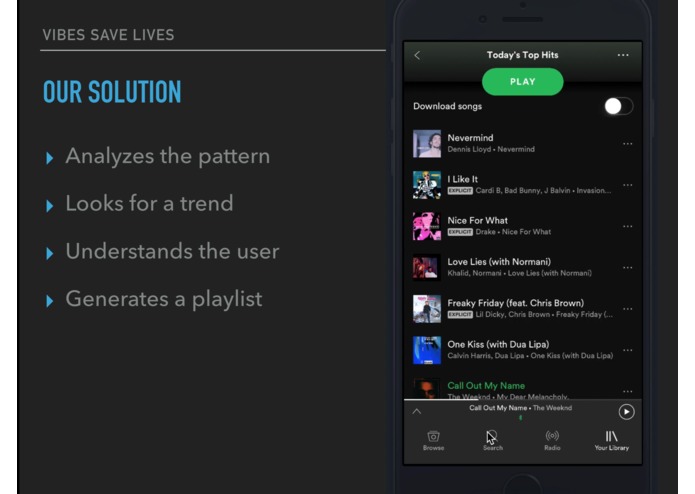Open more options for Nice For What
695x494 pixels.
(x=627, y=226)
